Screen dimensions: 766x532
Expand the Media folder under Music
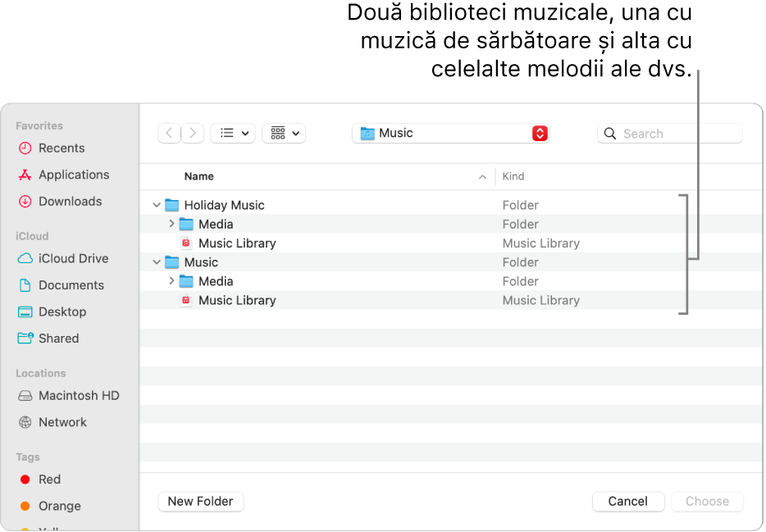click(x=171, y=281)
